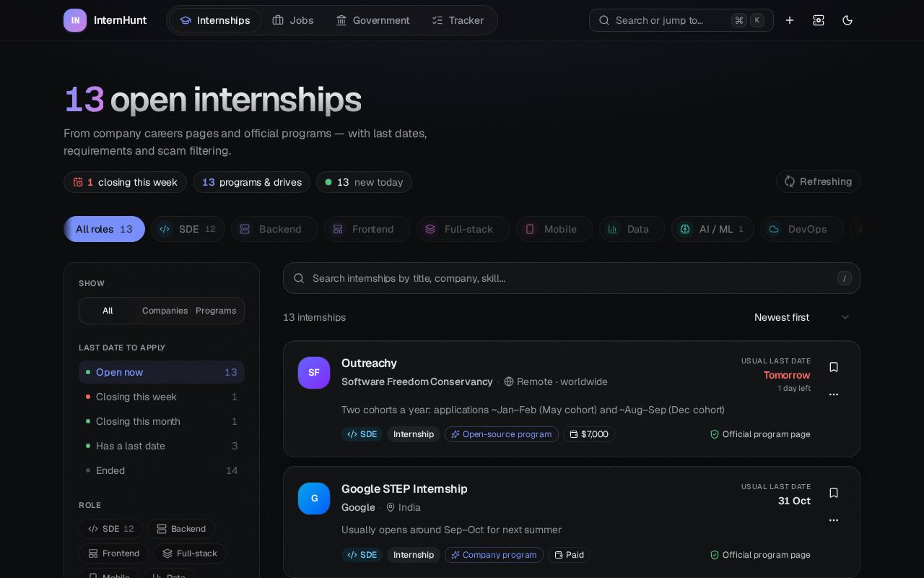Click the InternHunt logo icon
The width and height of the screenshot is (924, 578).
[x=75, y=20]
